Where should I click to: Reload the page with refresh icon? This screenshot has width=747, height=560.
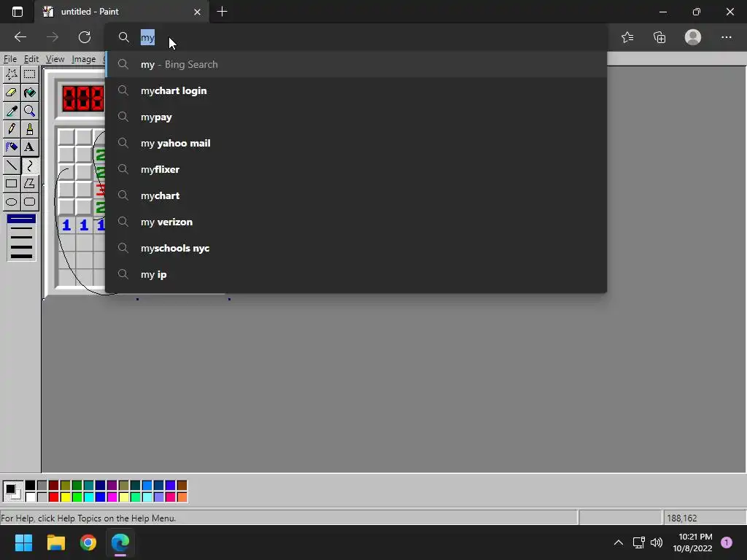pos(85,37)
